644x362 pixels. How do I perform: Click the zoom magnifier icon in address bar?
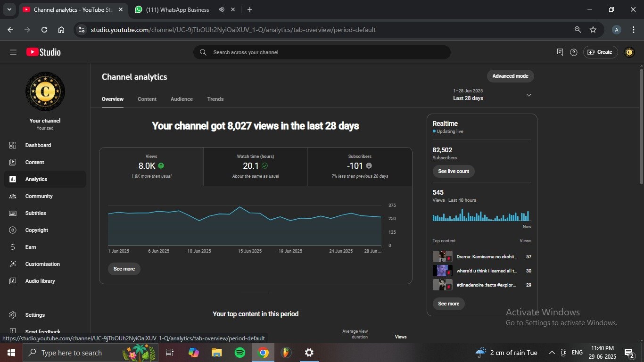pyautogui.click(x=578, y=30)
